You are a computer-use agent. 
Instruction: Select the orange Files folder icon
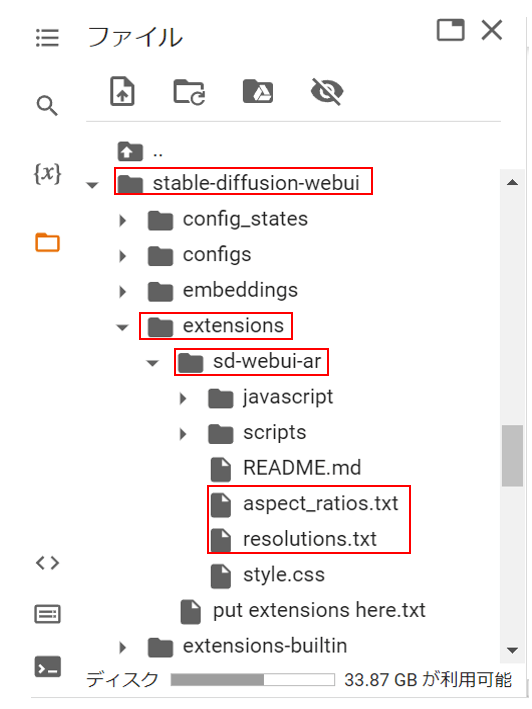47,242
